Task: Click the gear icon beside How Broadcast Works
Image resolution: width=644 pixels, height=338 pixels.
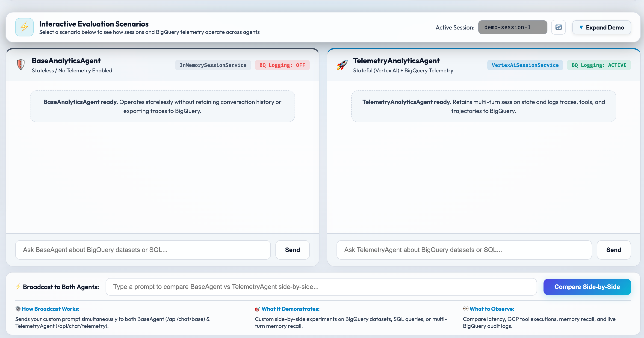Action: tap(18, 309)
